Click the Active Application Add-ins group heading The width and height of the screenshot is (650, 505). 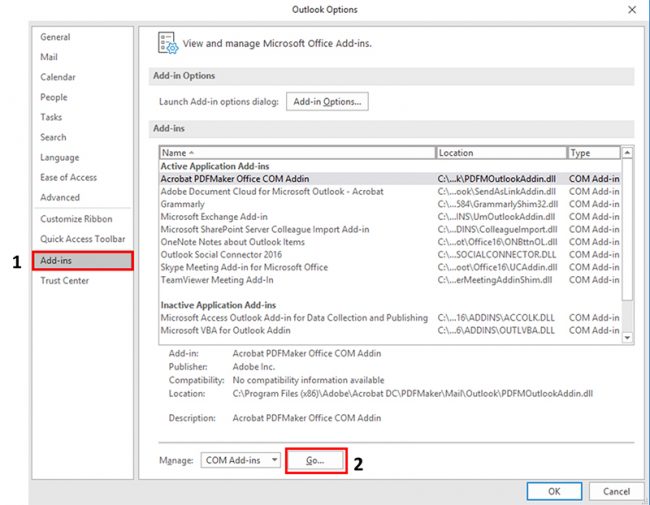coord(215,166)
